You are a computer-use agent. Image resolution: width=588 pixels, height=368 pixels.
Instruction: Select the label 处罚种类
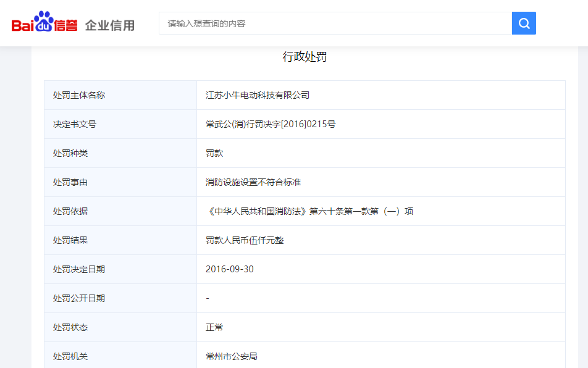pos(70,153)
